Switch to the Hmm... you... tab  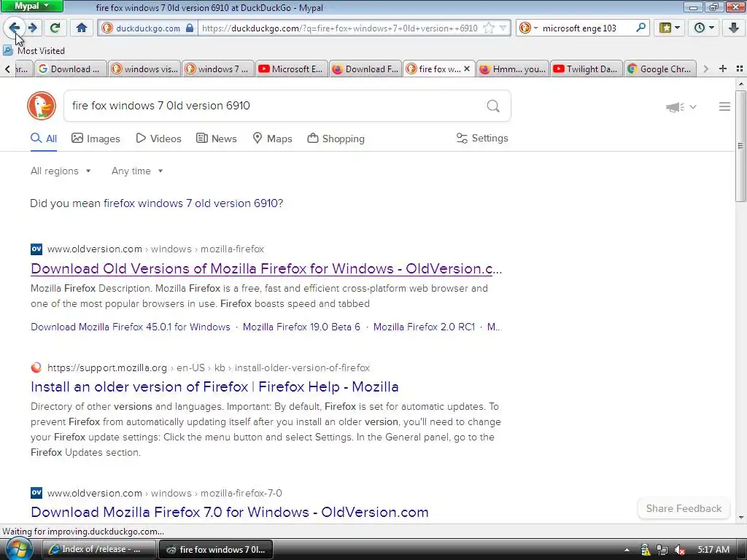coord(513,69)
